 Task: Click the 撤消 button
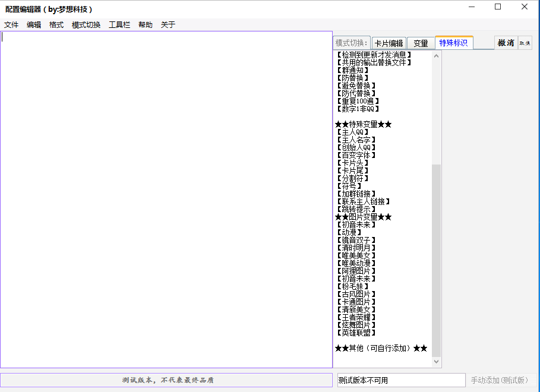click(x=505, y=42)
